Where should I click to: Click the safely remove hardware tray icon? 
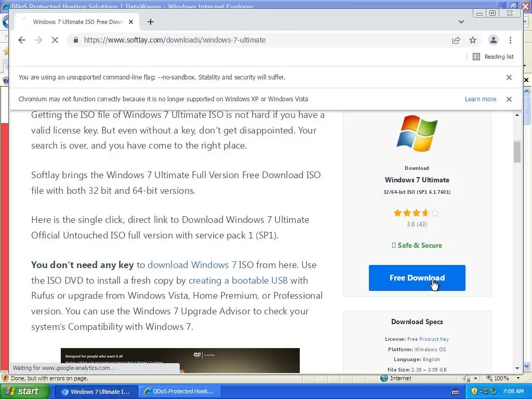(x=494, y=391)
